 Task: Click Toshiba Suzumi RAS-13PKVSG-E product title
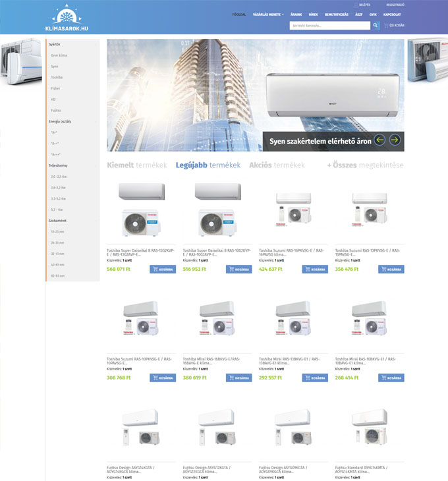coord(368,252)
